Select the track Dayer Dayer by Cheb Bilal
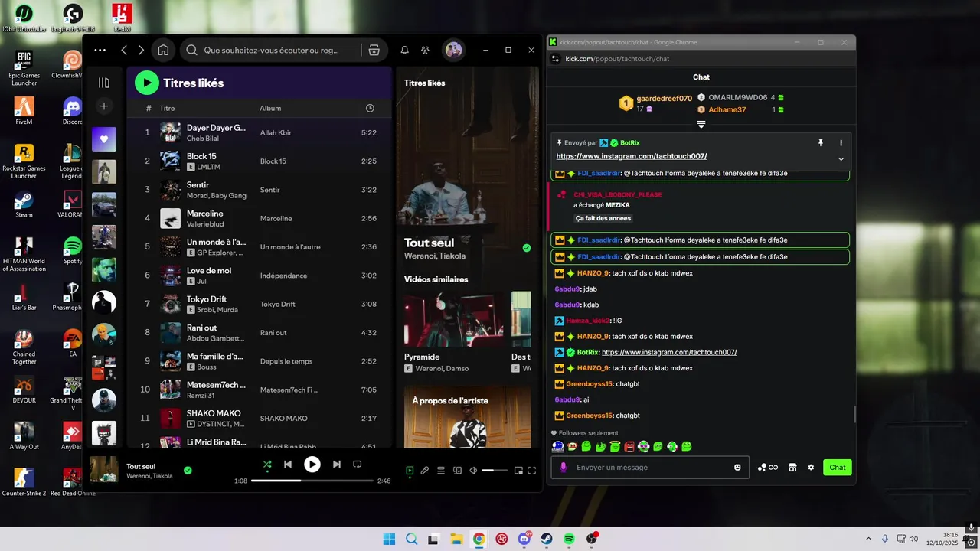This screenshot has width=980, height=551. [x=260, y=132]
